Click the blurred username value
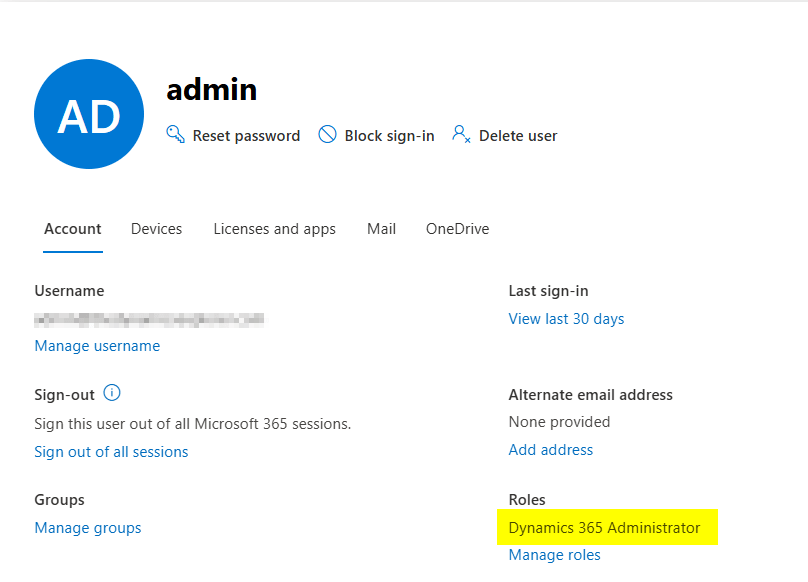The height and width of the screenshot is (582, 808). pos(150,319)
